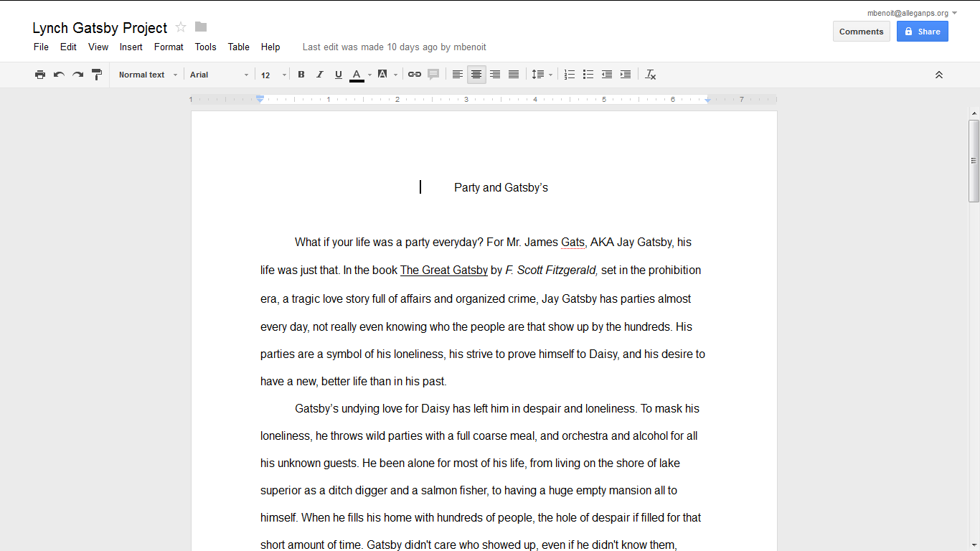The image size is (980, 551).
Task: Open the File menu
Action: [x=41, y=47]
